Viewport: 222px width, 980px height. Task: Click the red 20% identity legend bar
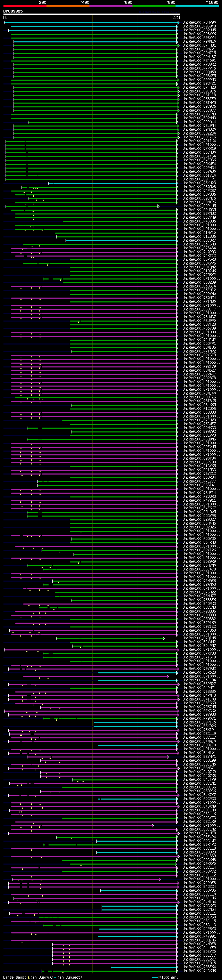click(x=25, y=6)
